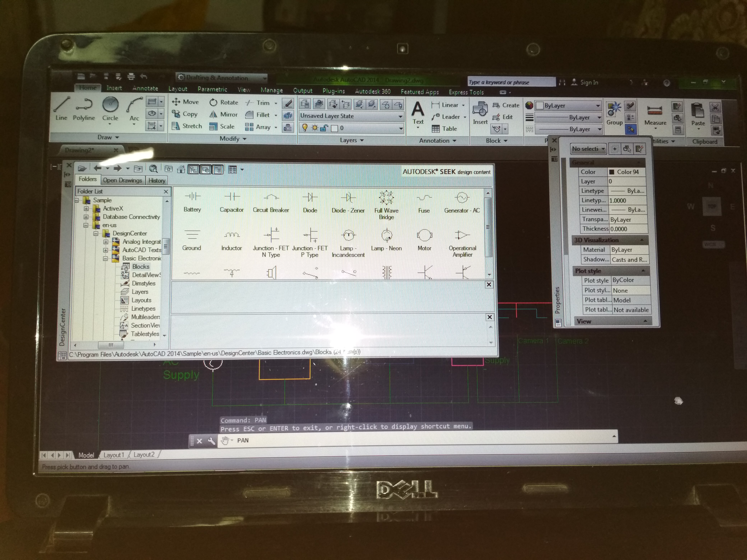
Task: Click DesignCenter Home icon
Action: pyautogui.click(x=181, y=169)
